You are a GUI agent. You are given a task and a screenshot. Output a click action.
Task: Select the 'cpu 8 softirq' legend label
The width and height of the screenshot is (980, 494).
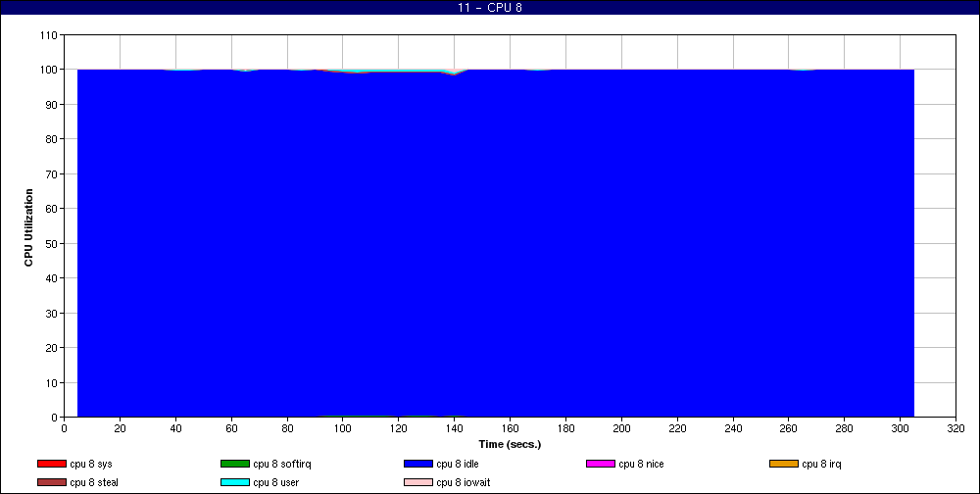point(282,464)
